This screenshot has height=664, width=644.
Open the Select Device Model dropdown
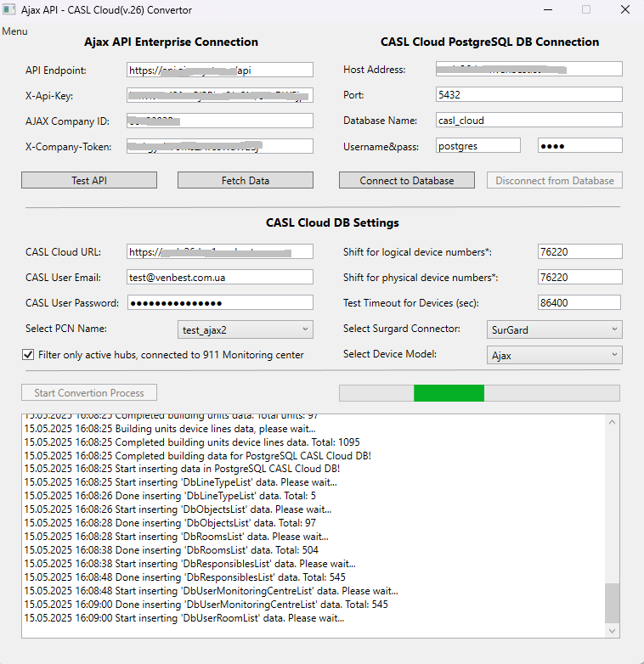point(555,355)
